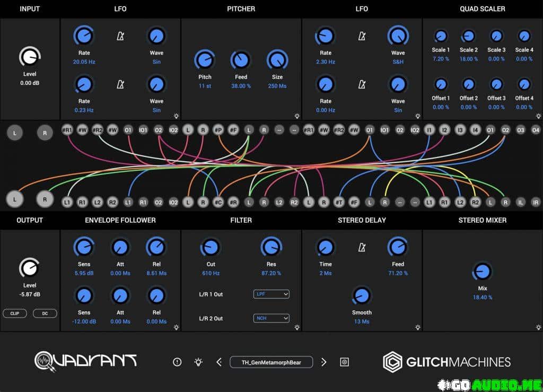Click the randomize lightbulb in the footer
This screenshot has height=392, width=543.
pyautogui.click(x=199, y=362)
